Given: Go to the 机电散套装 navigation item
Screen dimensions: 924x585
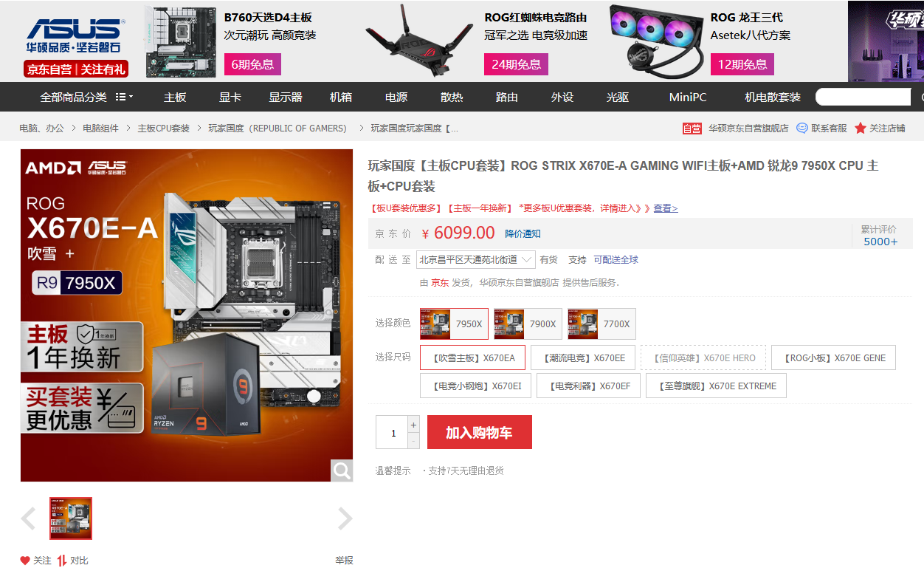Looking at the screenshot, I should coord(773,97).
